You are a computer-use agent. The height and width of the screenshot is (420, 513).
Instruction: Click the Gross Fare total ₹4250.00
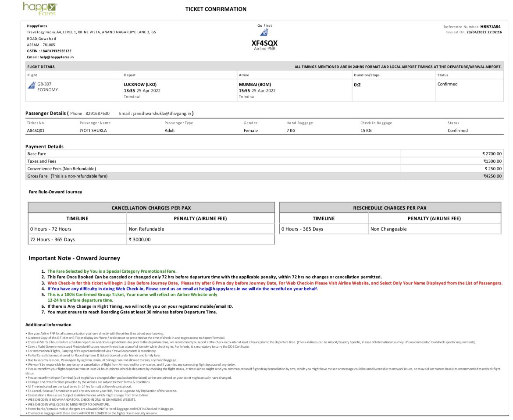tap(492, 176)
